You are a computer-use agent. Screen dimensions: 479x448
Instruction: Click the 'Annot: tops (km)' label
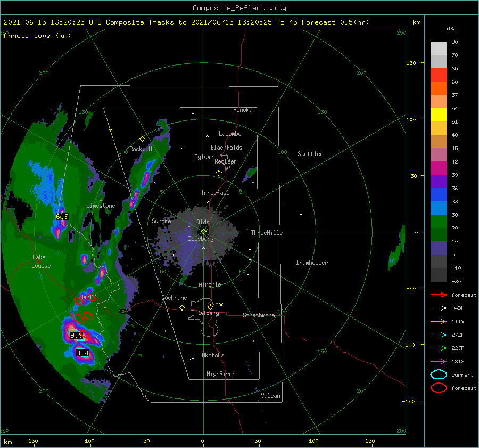[x=37, y=36]
